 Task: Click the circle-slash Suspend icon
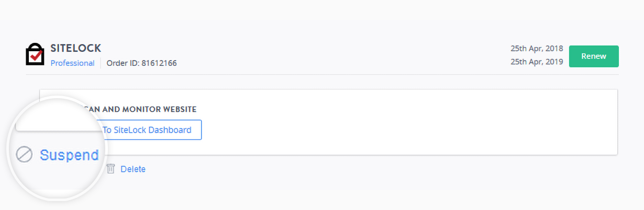coord(24,155)
